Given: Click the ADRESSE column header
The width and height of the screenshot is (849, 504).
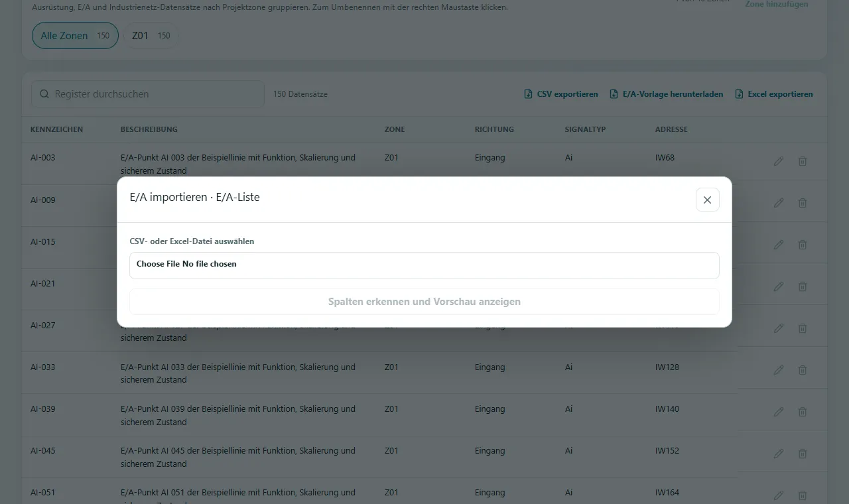Looking at the screenshot, I should point(671,129).
